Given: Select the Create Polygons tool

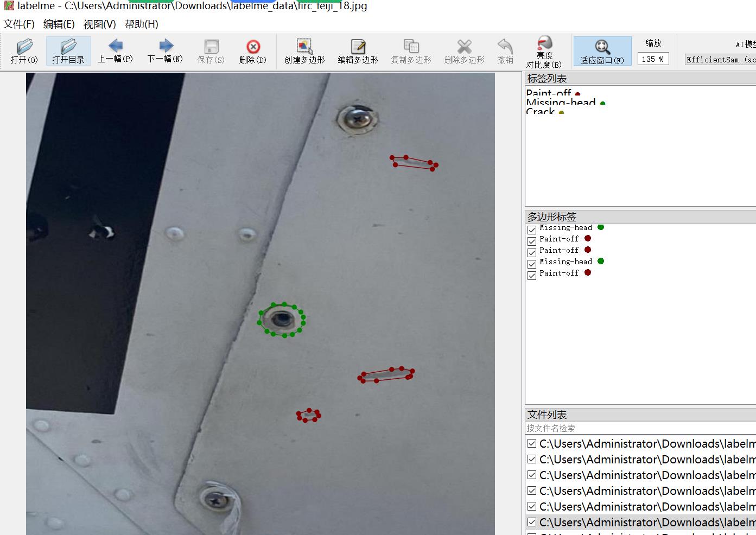Looking at the screenshot, I should tap(304, 52).
